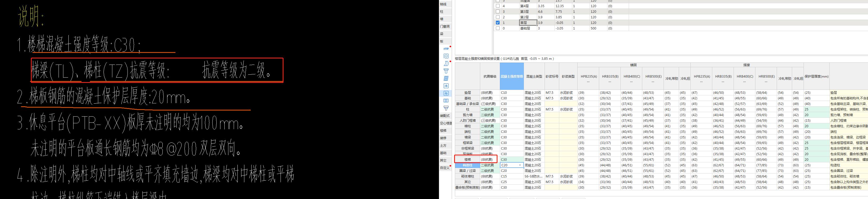Click the (非抗震) seismic cell for 楼梯

(490, 160)
